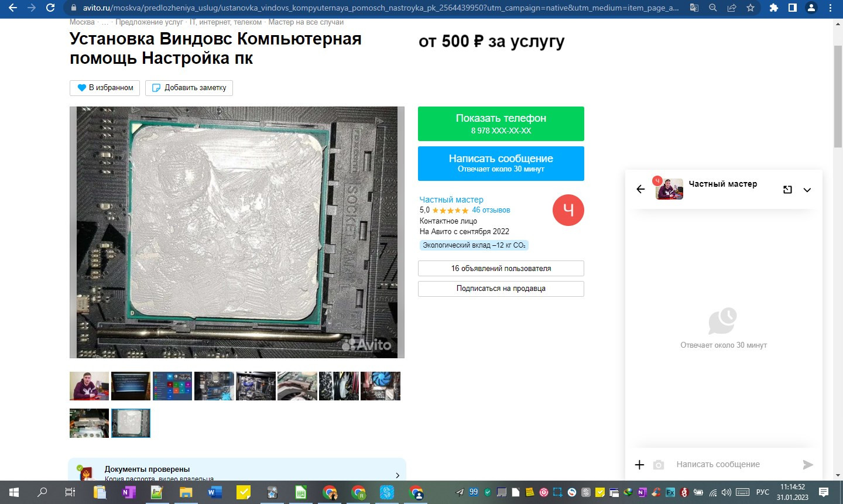Open Task View on the taskbar
843x504 pixels.
pos(70,492)
